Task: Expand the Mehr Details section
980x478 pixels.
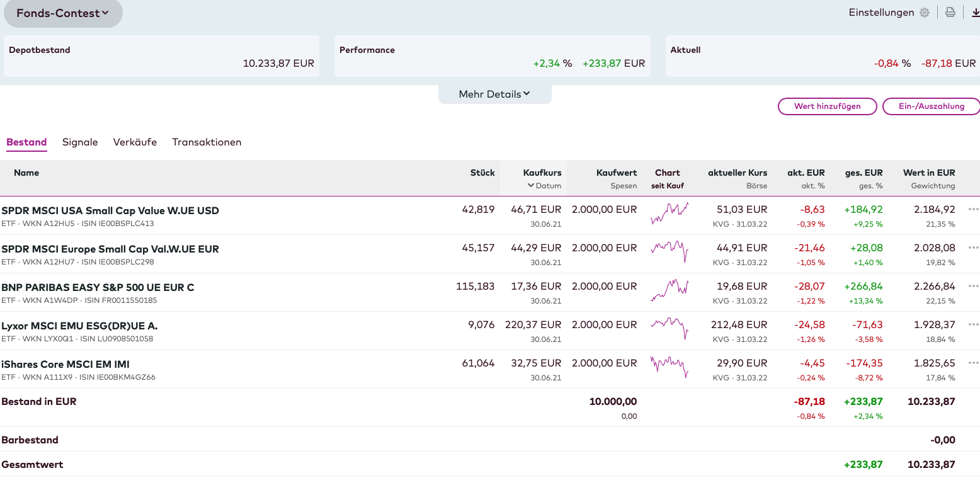Action: pos(494,94)
